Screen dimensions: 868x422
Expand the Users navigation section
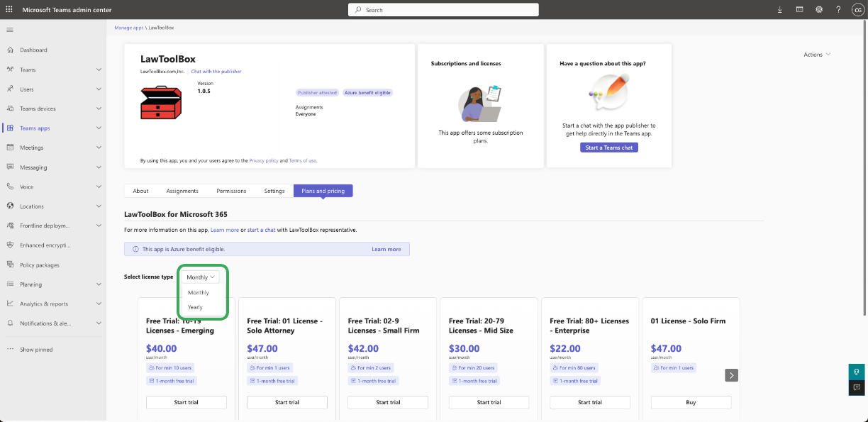pos(99,89)
